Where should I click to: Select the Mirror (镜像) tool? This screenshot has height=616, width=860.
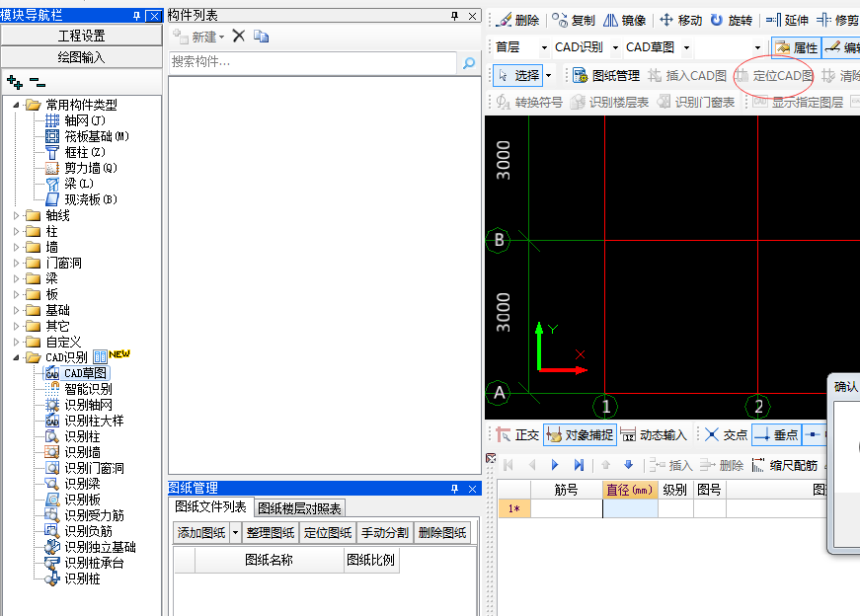(x=624, y=21)
